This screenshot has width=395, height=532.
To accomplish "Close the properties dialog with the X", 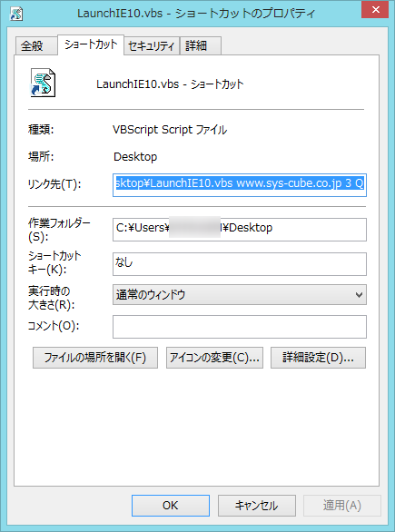I will pyautogui.click(x=375, y=10).
